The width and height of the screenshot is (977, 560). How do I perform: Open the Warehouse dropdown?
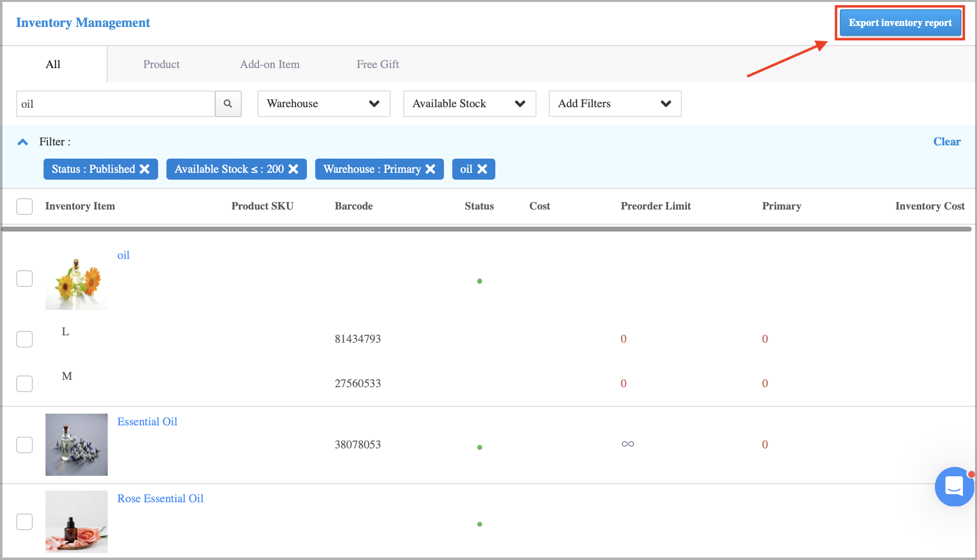324,104
